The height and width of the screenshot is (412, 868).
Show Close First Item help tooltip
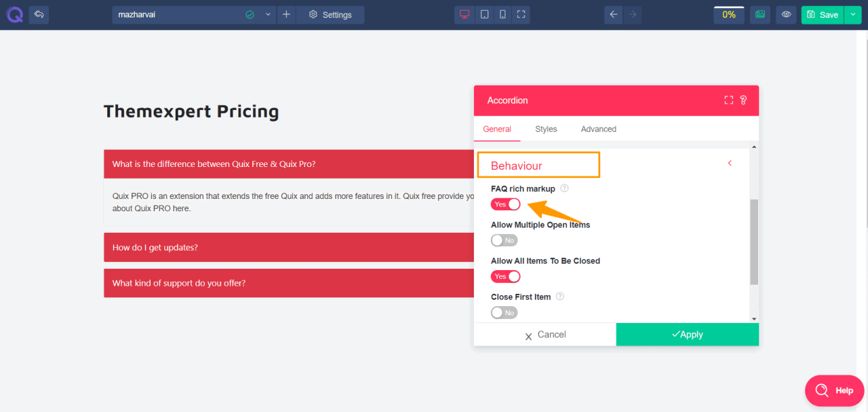[560, 297]
